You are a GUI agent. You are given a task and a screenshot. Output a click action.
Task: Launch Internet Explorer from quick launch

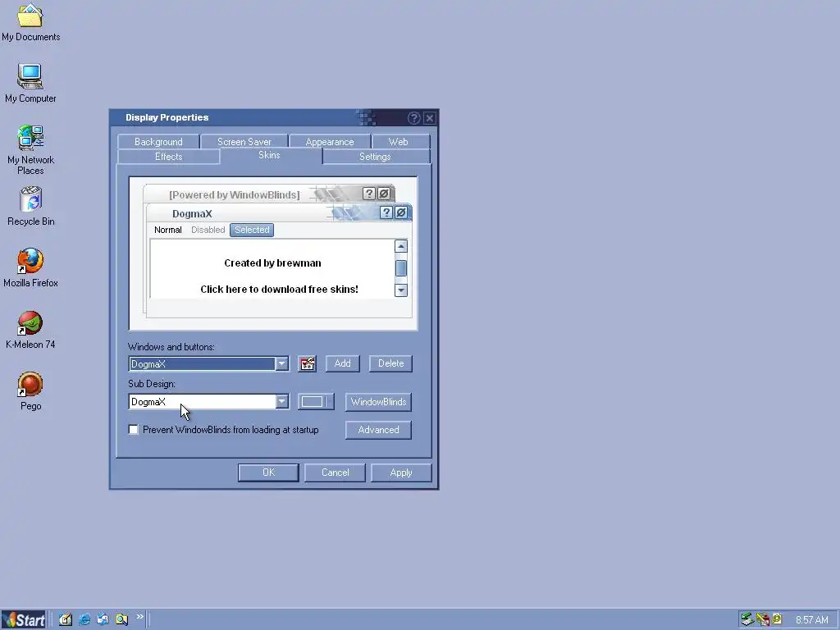click(84, 619)
